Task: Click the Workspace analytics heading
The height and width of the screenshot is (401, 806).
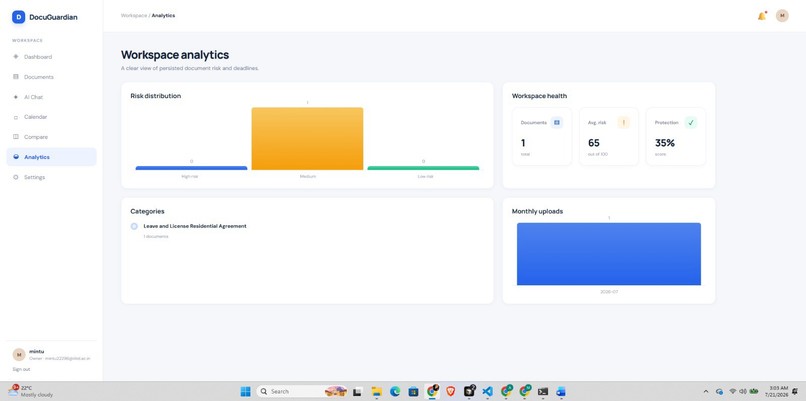Action: (x=175, y=55)
